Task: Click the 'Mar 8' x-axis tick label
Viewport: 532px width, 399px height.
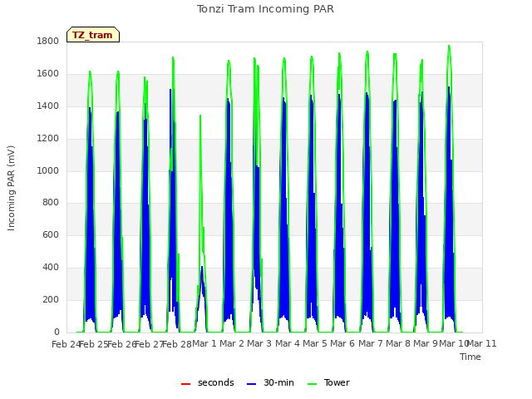Action: (x=398, y=343)
